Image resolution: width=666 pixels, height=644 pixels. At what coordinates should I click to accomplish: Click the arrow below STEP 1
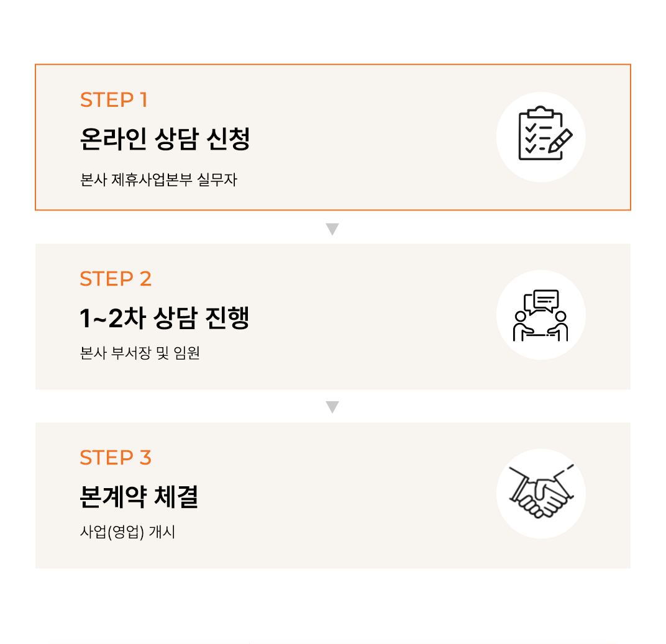point(332,229)
